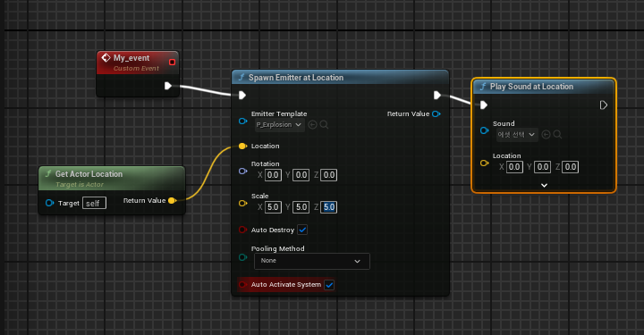The width and height of the screenshot is (644, 335).
Task: Edit the Rotation X value field
Action: [273, 175]
